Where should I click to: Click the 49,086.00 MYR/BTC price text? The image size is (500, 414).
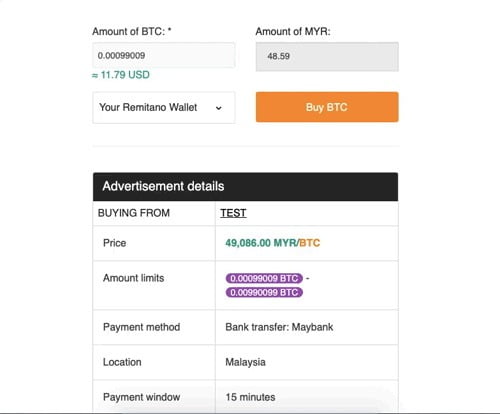(273, 243)
